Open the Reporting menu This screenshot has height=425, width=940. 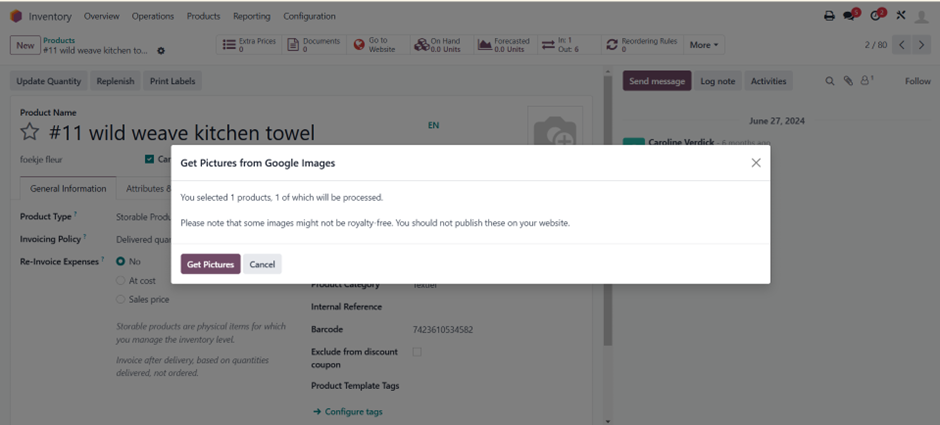pyautogui.click(x=252, y=16)
